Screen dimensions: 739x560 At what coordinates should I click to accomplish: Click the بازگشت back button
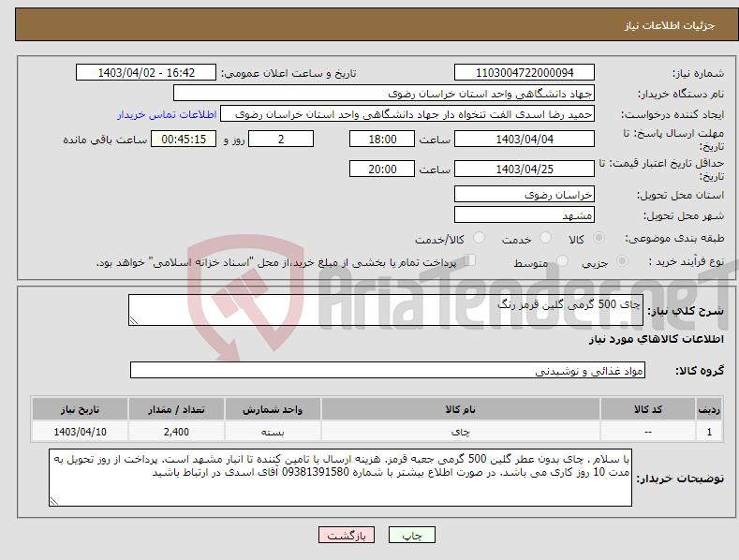(x=347, y=535)
